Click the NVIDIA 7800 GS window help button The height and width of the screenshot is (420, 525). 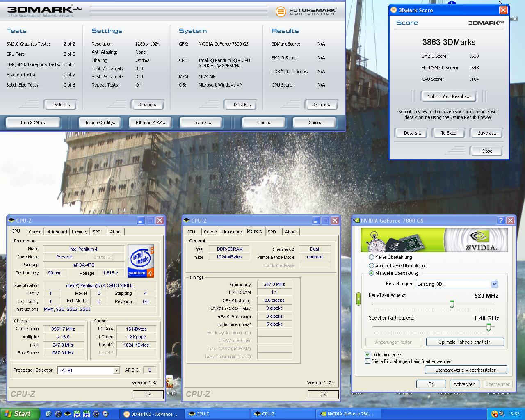click(x=501, y=220)
